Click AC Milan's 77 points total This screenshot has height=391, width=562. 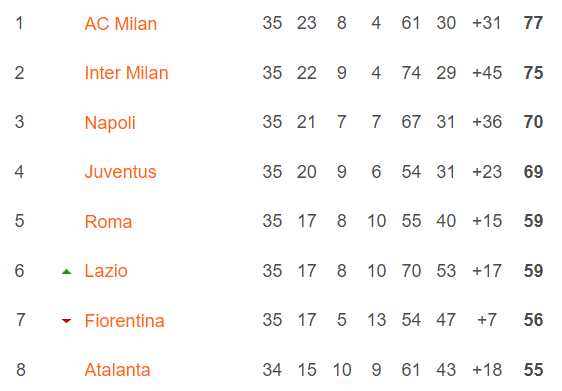pyautogui.click(x=533, y=23)
